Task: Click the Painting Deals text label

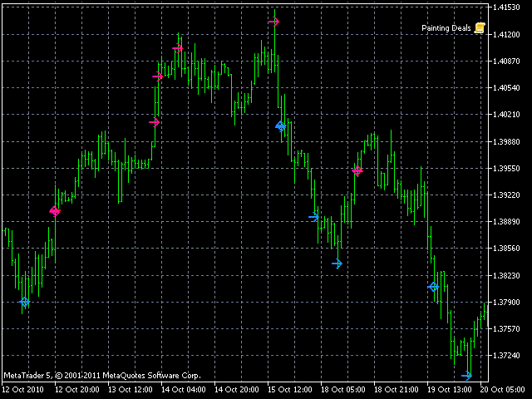Action: [446, 28]
